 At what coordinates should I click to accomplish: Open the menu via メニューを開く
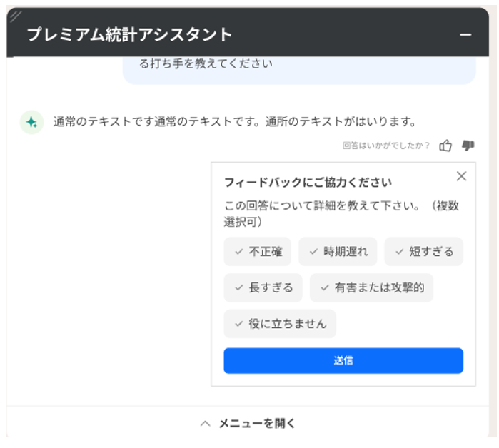click(x=248, y=424)
